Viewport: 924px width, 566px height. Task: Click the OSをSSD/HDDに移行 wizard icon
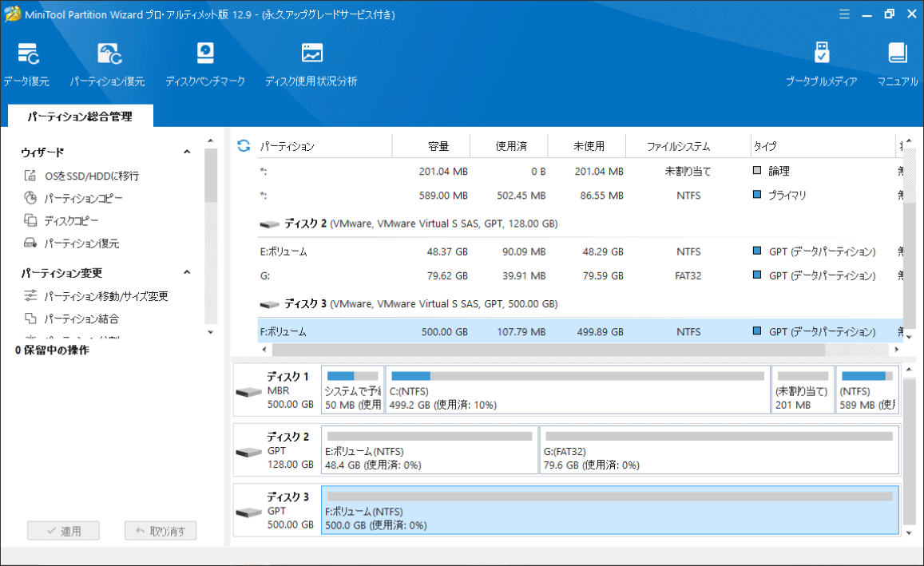pyautogui.click(x=30, y=176)
